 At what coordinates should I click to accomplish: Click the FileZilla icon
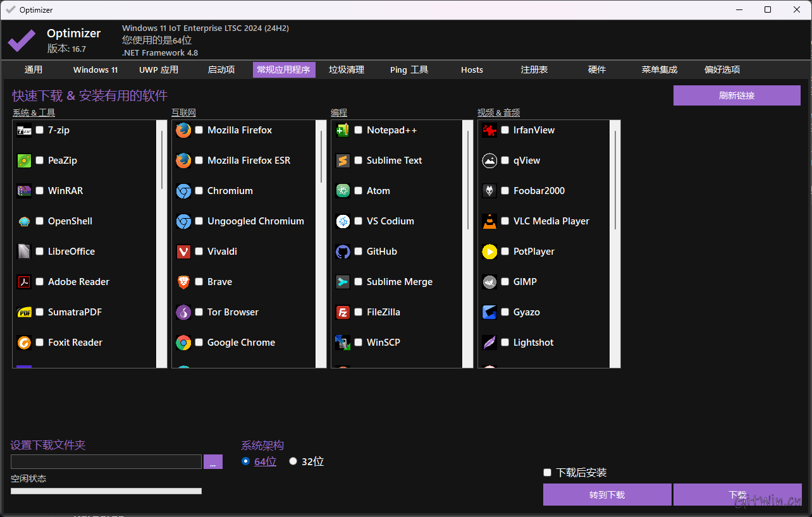point(343,312)
